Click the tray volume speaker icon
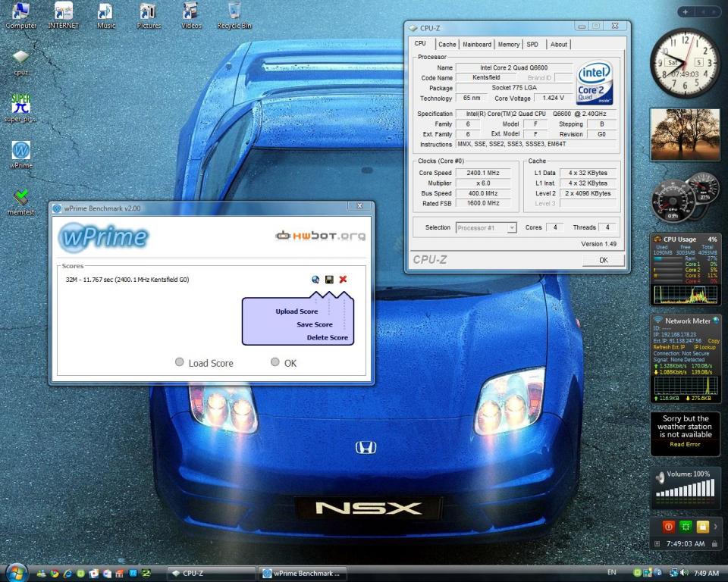Viewport: 728px width, 582px height. coord(684,573)
